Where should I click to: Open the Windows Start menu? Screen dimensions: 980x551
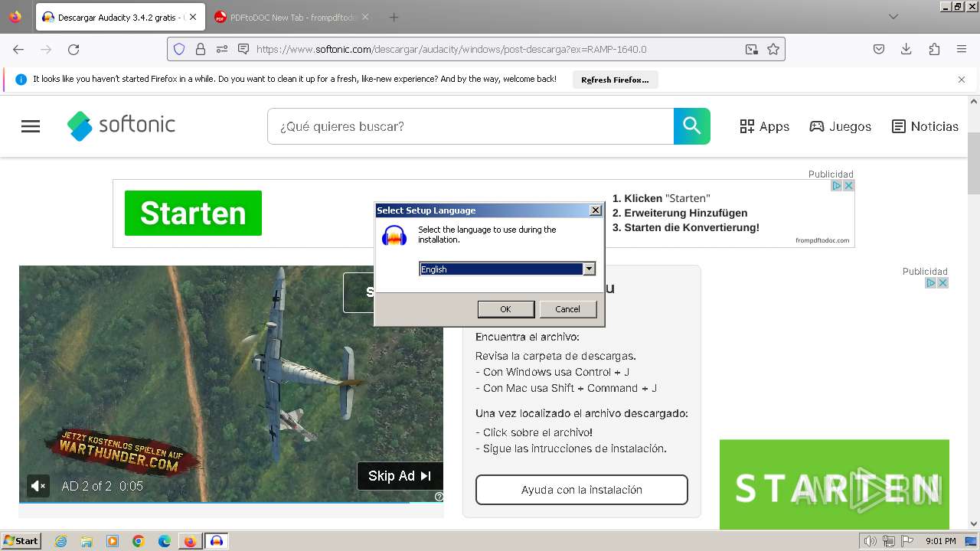[21, 541]
